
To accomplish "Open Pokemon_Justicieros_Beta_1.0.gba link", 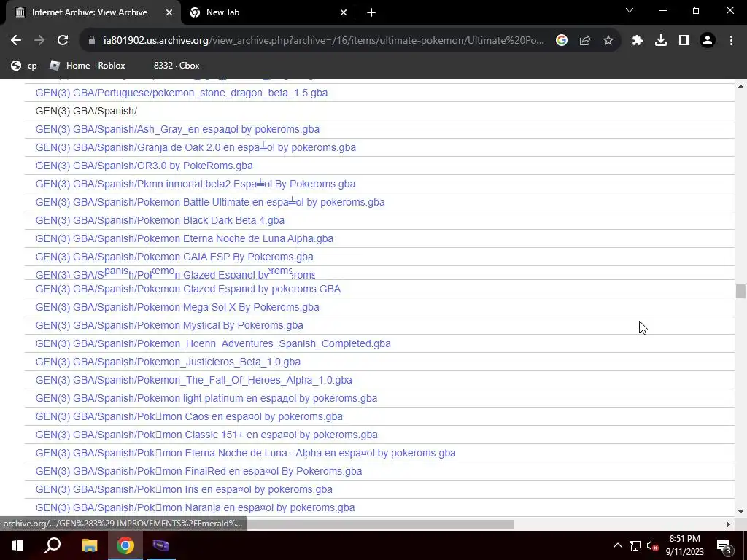I will (x=169, y=362).
